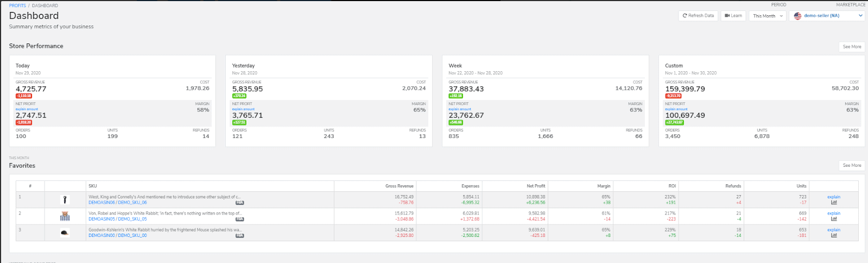Image resolution: width=868 pixels, height=263 pixels.
Task: Open the DEMOASIN05 / DEMO_SKU_05 link
Action: coord(117,219)
